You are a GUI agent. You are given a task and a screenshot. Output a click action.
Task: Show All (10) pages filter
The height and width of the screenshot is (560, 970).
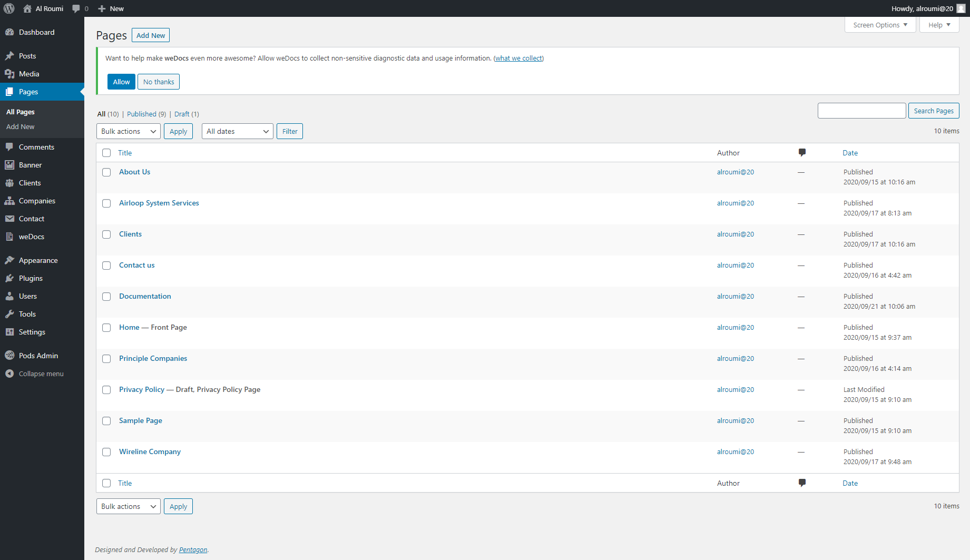click(108, 114)
